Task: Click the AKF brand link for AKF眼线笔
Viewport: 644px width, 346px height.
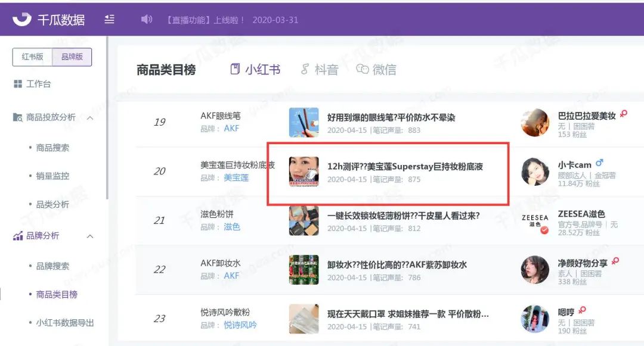Action: pyautogui.click(x=231, y=128)
